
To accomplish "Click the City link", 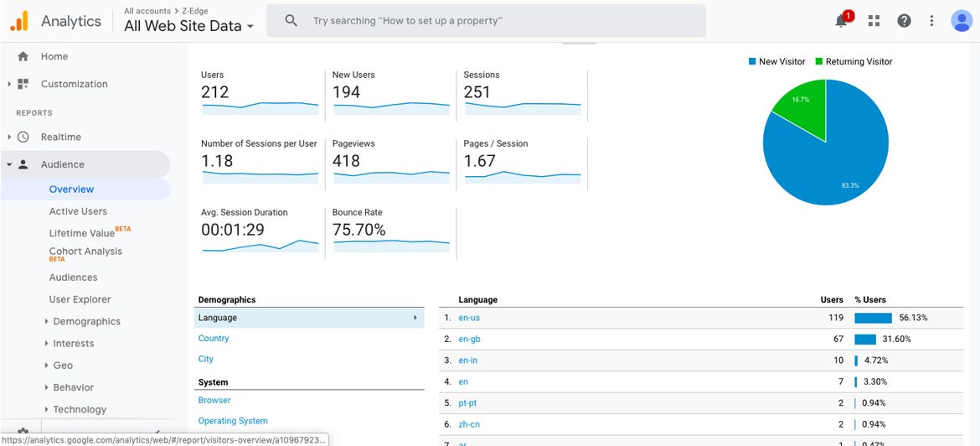I will [205, 359].
